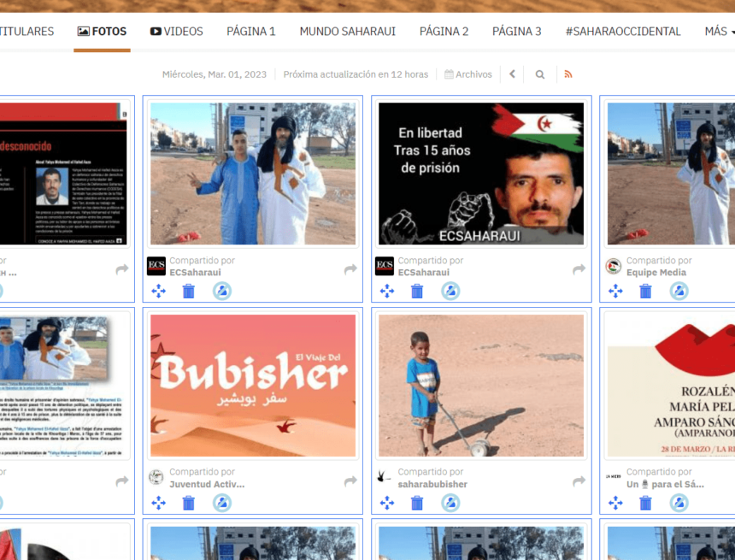This screenshot has width=735, height=560.
Task: Expand the MÁS dropdown menu
Action: point(719,32)
